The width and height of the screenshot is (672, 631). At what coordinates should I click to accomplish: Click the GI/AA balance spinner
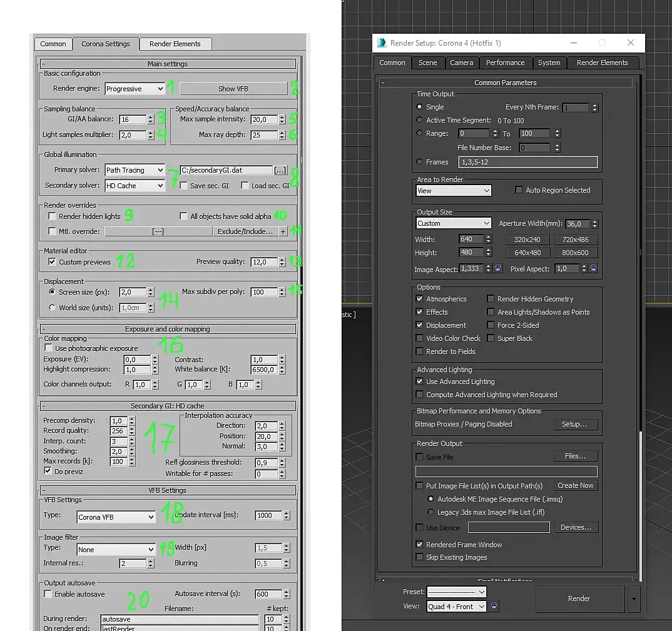coord(150,119)
